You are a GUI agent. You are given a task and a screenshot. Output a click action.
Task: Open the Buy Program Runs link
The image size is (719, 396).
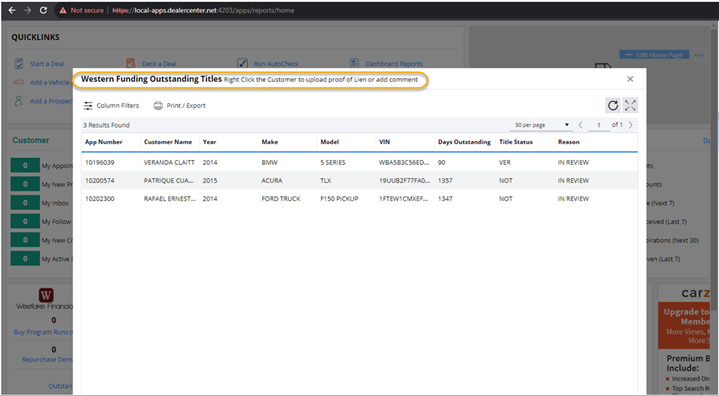[43, 332]
